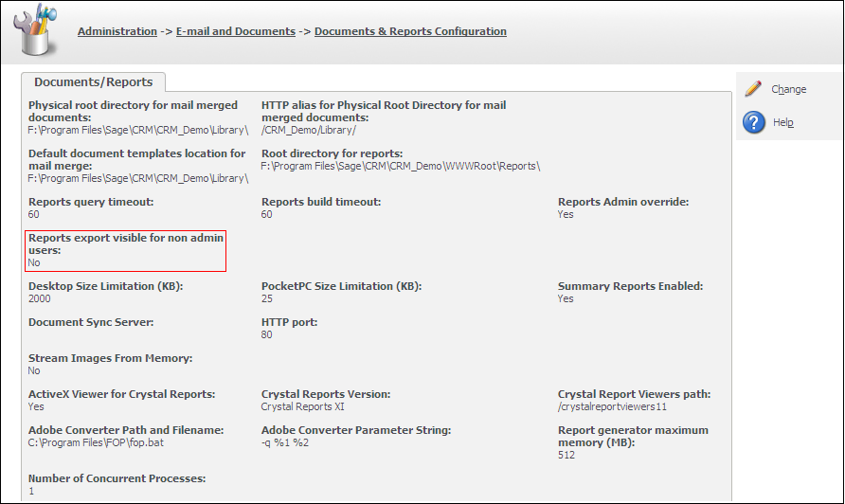Viewport: 845px width, 504px height.
Task: Click the Reports export visible for non admin users label
Action: tap(125, 243)
